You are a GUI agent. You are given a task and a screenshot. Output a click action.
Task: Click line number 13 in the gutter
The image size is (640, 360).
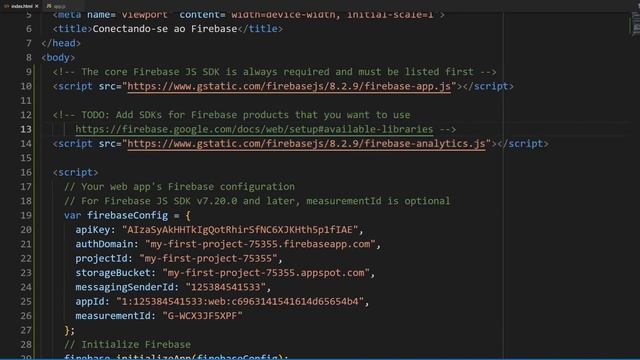(26, 129)
